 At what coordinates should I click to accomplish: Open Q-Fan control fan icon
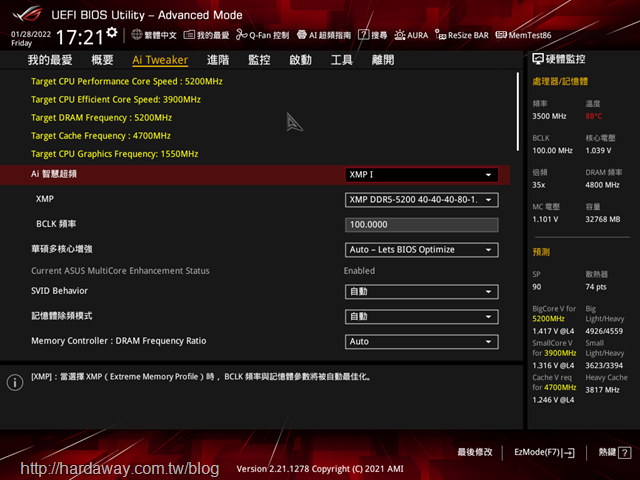click(x=241, y=35)
